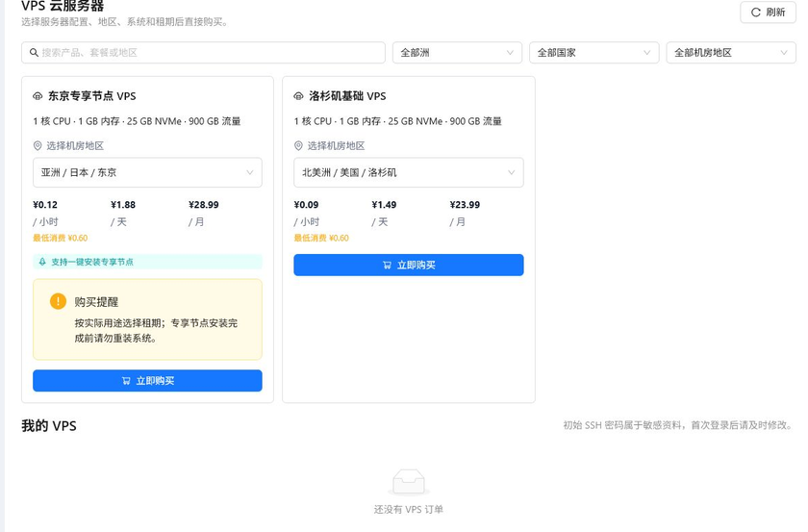Click 最低消费 ¥0.60 in Los Angeles card
Image resolution: width=808 pixels, height=532 pixels.
[321, 239]
